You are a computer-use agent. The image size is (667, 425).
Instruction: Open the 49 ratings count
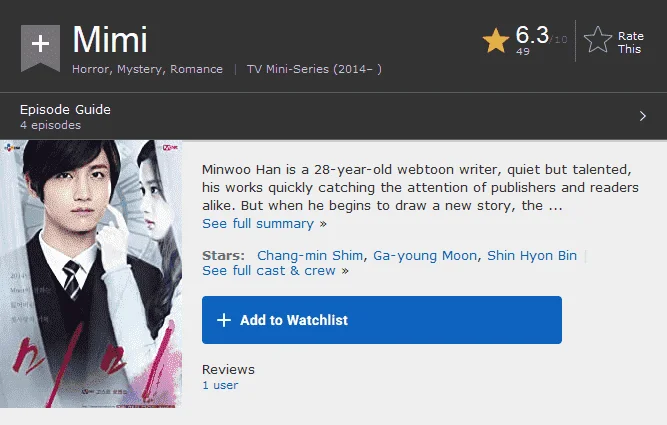click(523, 51)
